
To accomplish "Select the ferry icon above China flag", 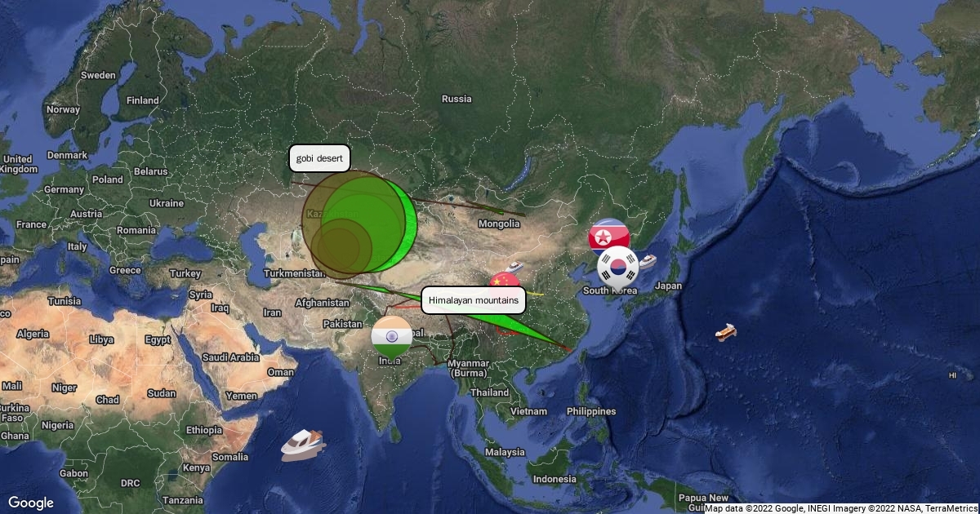I will pyautogui.click(x=514, y=268).
